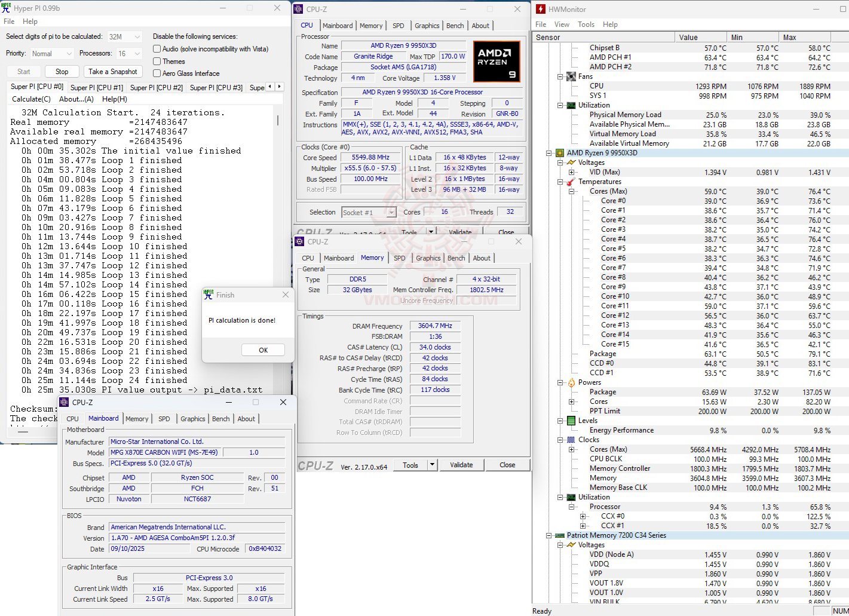This screenshot has height=616, width=849.
Task: Open the Priority dropdown set to Normal
Action: pyautogui.click(x=51, y=54)
